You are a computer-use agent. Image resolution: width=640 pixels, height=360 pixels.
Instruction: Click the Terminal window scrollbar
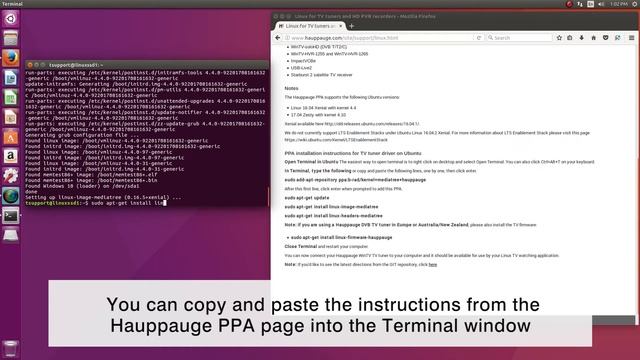click(268, 197)
